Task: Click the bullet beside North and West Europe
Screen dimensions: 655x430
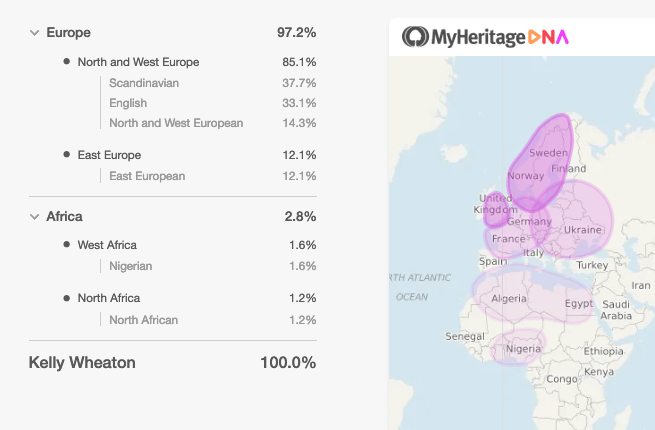Action: tap(66, 62)
